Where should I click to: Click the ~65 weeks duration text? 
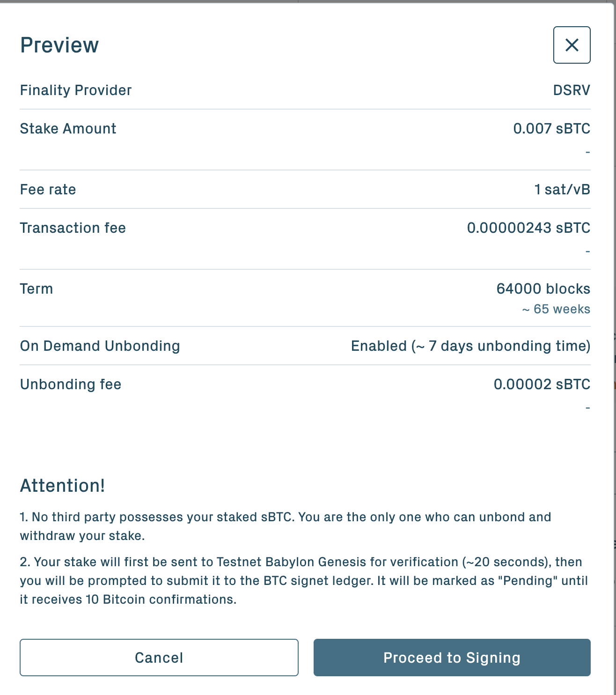pos(556,309)
